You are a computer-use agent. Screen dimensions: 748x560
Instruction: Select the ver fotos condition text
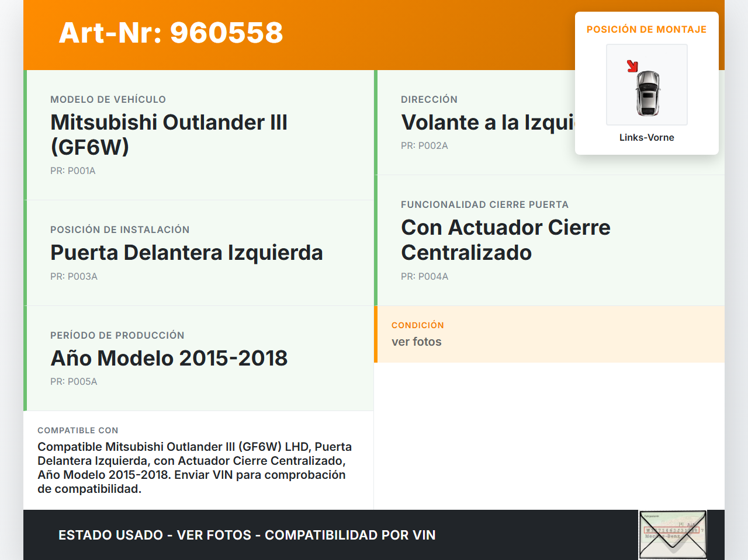pyautogui.click(x=417, y=342)
